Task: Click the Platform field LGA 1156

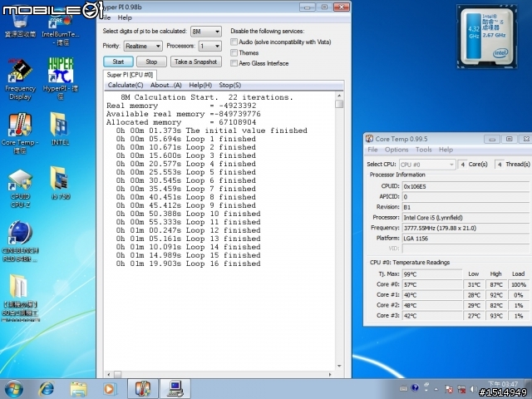Action: (465, 239)
